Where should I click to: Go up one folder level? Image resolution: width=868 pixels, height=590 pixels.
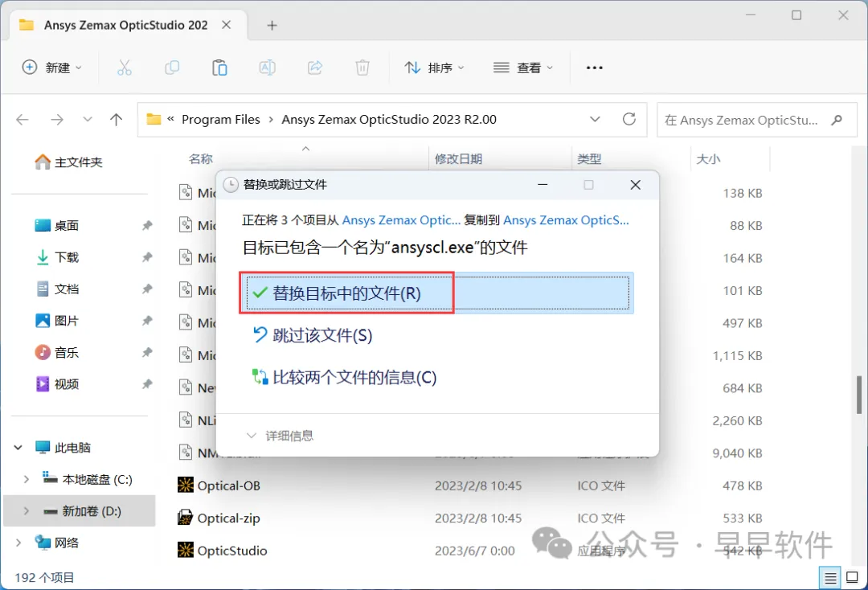116,120
